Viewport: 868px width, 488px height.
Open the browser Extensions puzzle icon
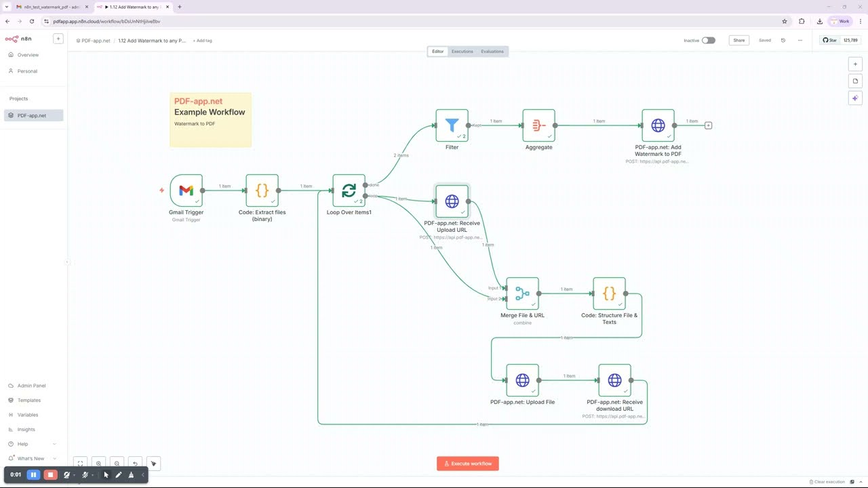click(802, 21)
